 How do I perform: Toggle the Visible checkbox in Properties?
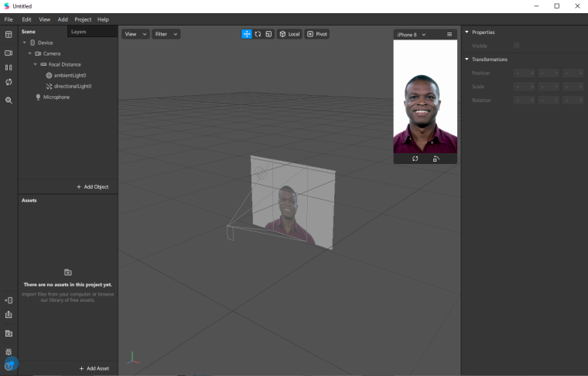(517, 46)
